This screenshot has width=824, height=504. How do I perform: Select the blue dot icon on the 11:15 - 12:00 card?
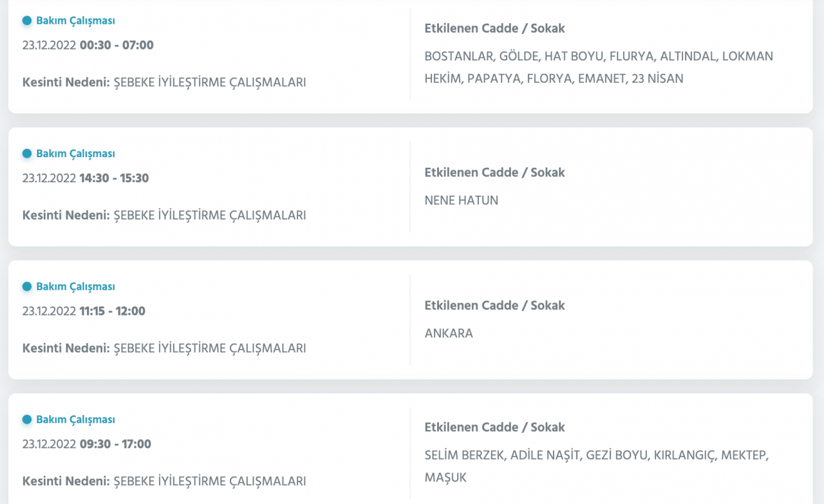(x=27, y=286)
